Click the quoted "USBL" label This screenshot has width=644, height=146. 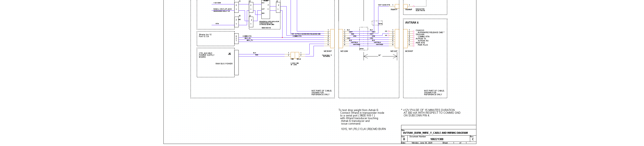click(x=327, y=56)
